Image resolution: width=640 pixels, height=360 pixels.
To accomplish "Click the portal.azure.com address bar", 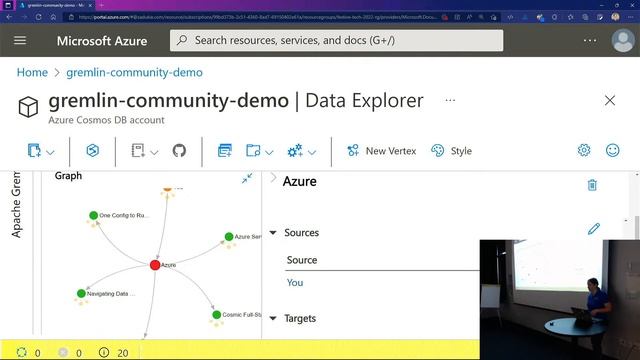I will coord(257,17).
